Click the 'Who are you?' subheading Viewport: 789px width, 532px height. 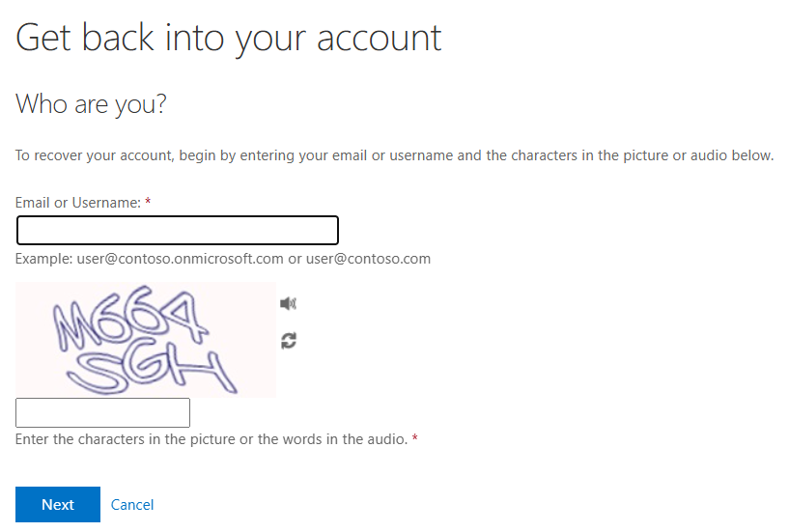91,104
